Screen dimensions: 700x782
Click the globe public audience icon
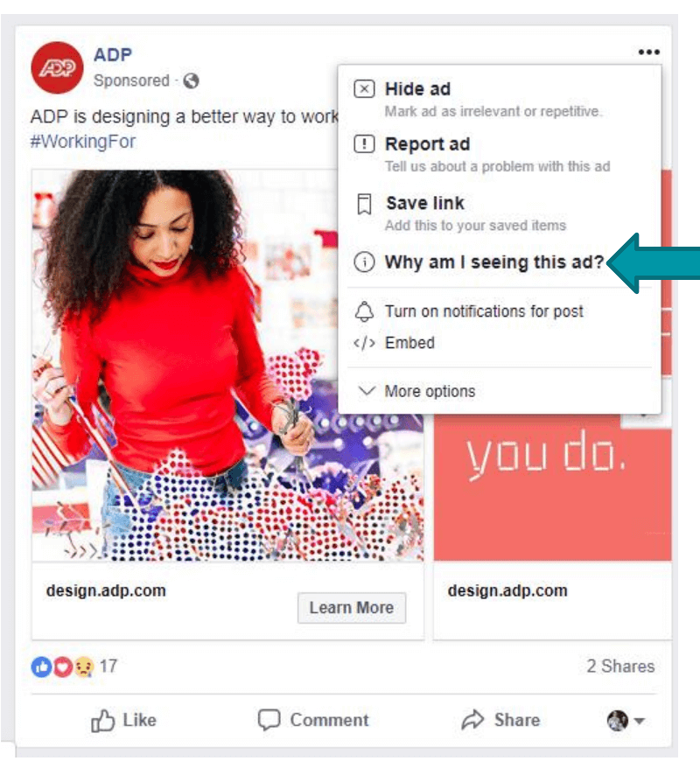[191, 80]
